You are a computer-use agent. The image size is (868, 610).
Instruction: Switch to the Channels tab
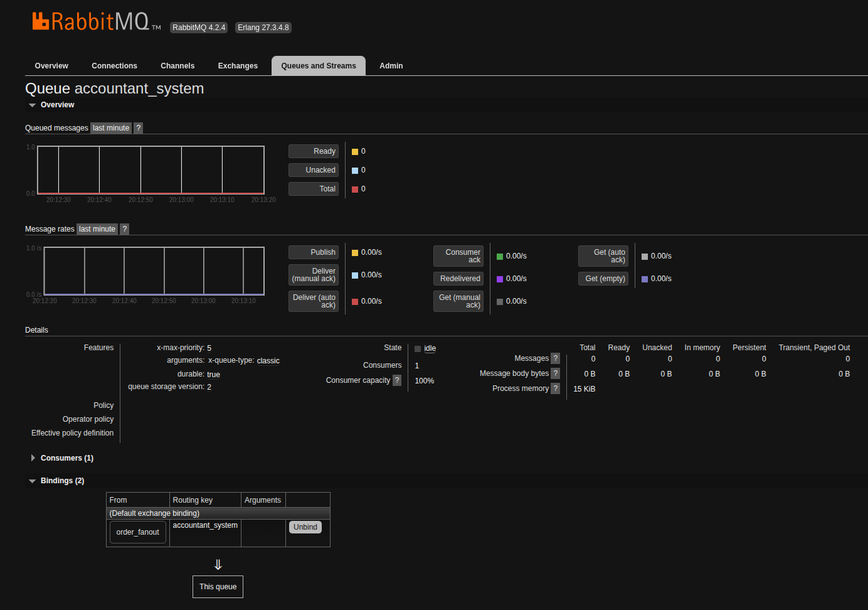coord(177,66)
